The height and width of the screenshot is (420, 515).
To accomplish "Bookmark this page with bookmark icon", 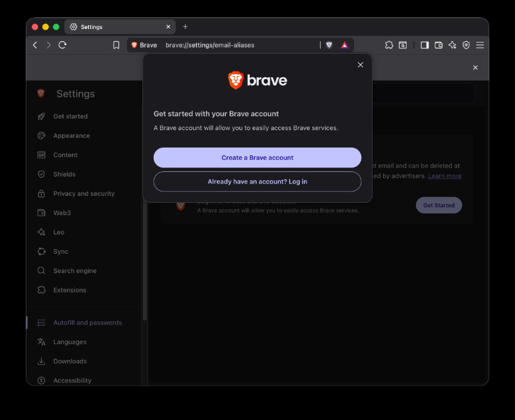I will click(x=117, y=45).
